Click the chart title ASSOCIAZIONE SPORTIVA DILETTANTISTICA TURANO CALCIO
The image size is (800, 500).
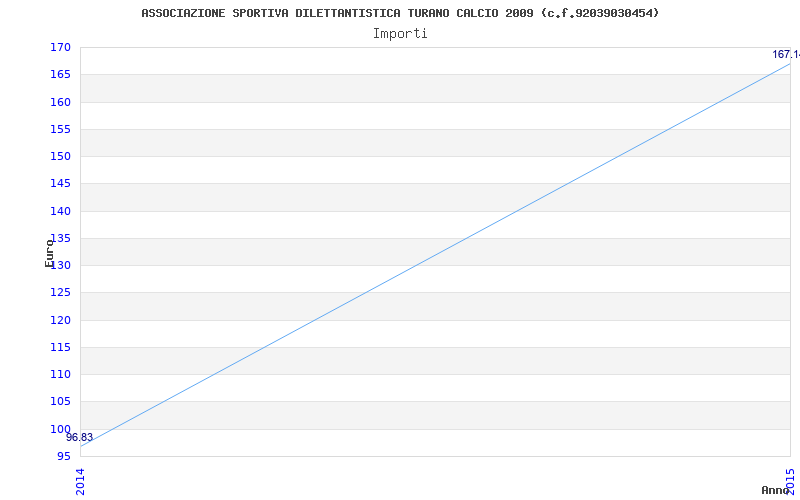[400, 13]
